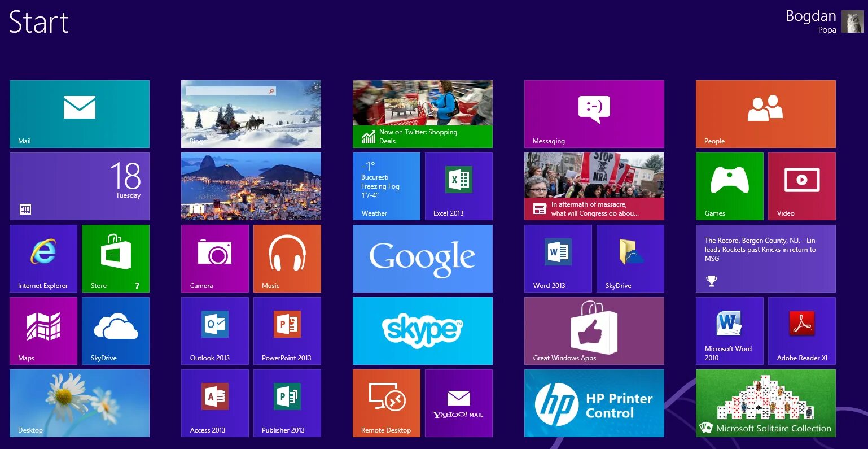Click the search box in the Bing tile
The height and width of the screenshot is (449, 868).
click(x=231, y=91)
